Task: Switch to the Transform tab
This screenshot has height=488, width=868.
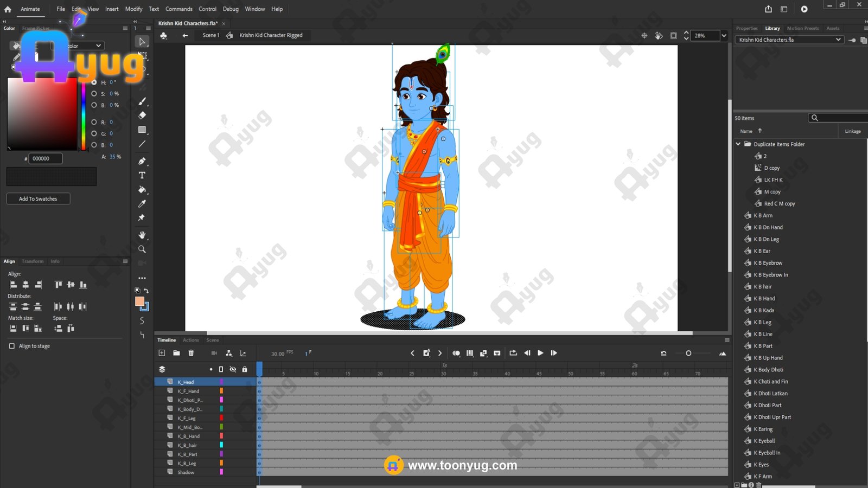Action: click(33, 261)
